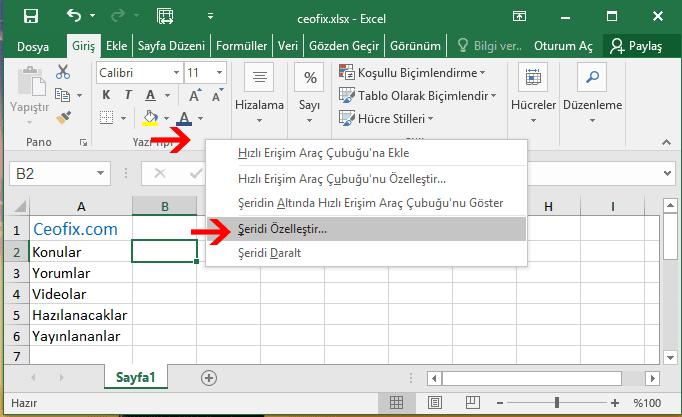This screenshot has width=682, height=417.
Task: Go to the Gözden Geçir tab
Action: (x=344, y=46)
